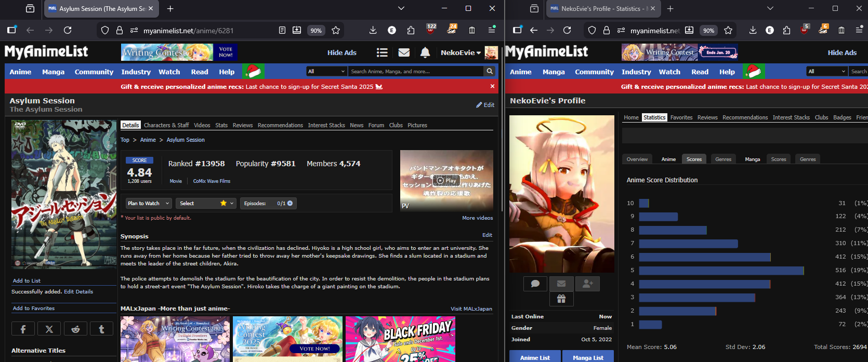Click the Santa hat icon in left window navbar
The height and width of the screenshot is (362, 868).
click(253, 71)
